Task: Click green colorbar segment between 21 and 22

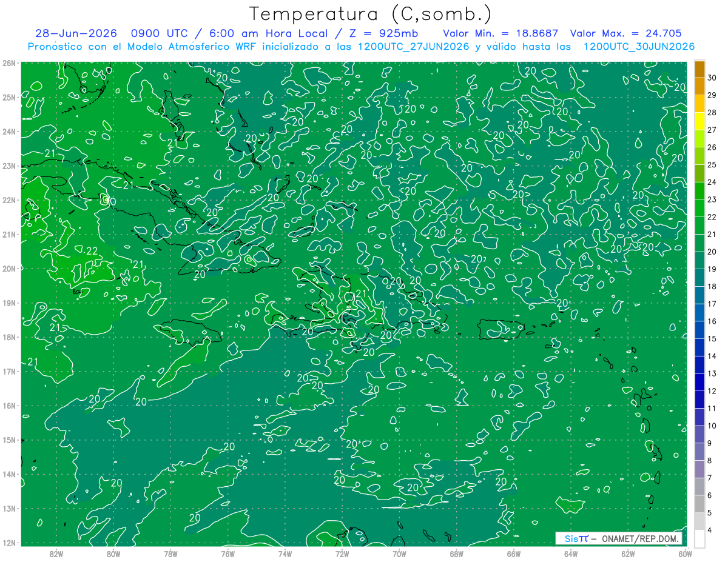Action: point(699,225)
